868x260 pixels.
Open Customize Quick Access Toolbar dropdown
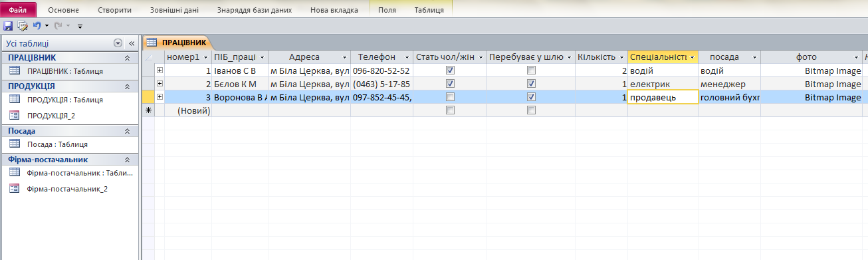80,27
